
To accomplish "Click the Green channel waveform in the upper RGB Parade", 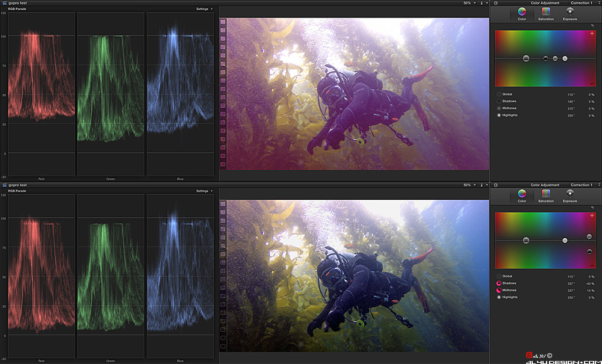I will point(111,94).
